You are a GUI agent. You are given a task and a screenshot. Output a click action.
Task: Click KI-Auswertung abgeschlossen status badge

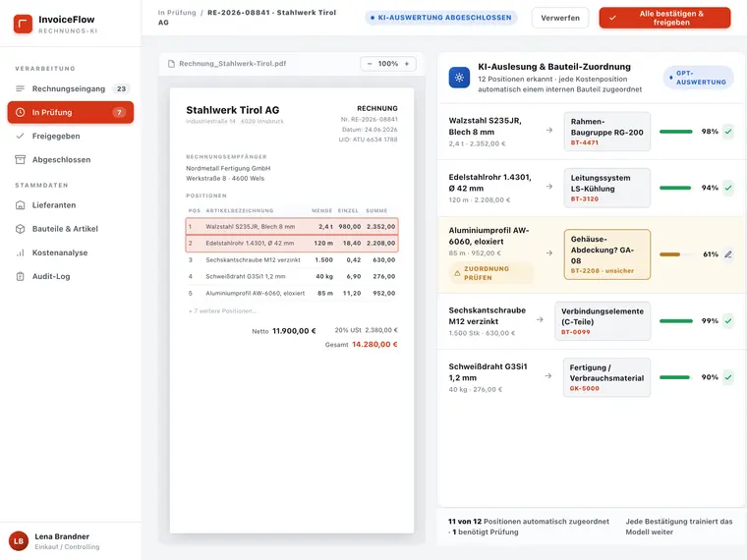click(x=440, y=18)
